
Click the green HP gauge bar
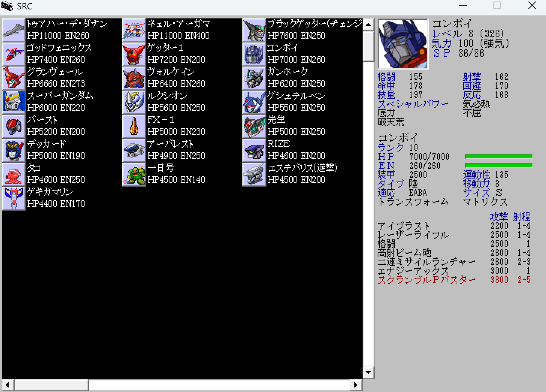pyautogui.click(x=499, y=156)
